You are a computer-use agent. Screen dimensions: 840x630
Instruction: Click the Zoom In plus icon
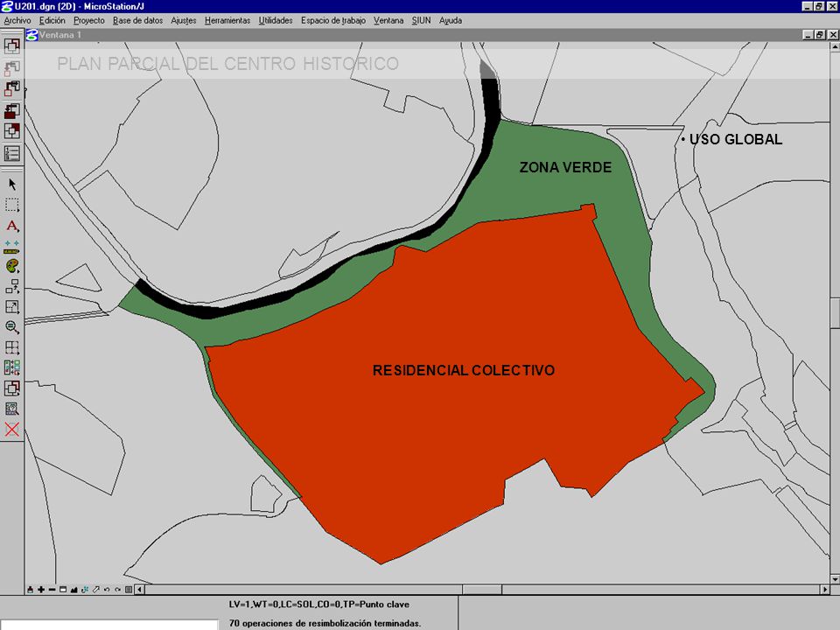[x=41, y=589]
